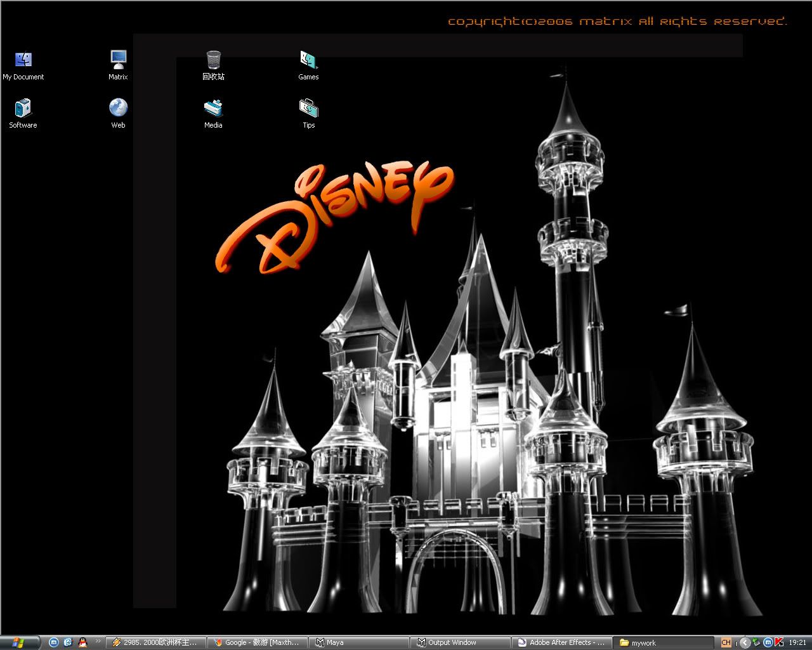The height and width of the screenshot is (650, 812).
Task: Switch to Google - Maxthon taskbar window
Action: 258,643
